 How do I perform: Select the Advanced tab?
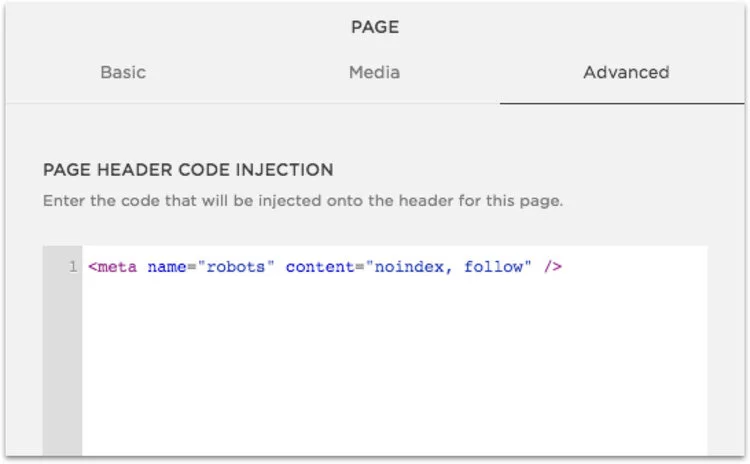(x=626, y=72)
